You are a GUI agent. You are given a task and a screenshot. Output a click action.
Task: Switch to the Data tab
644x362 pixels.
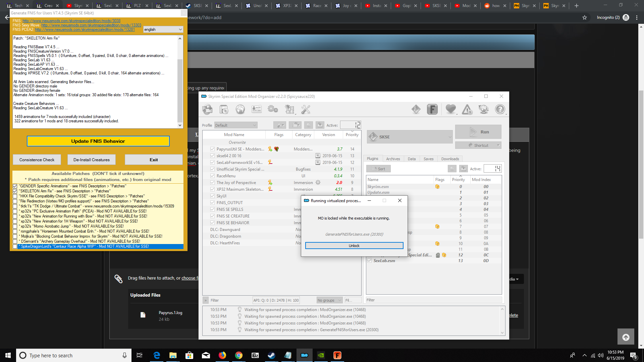click(412, 159)
